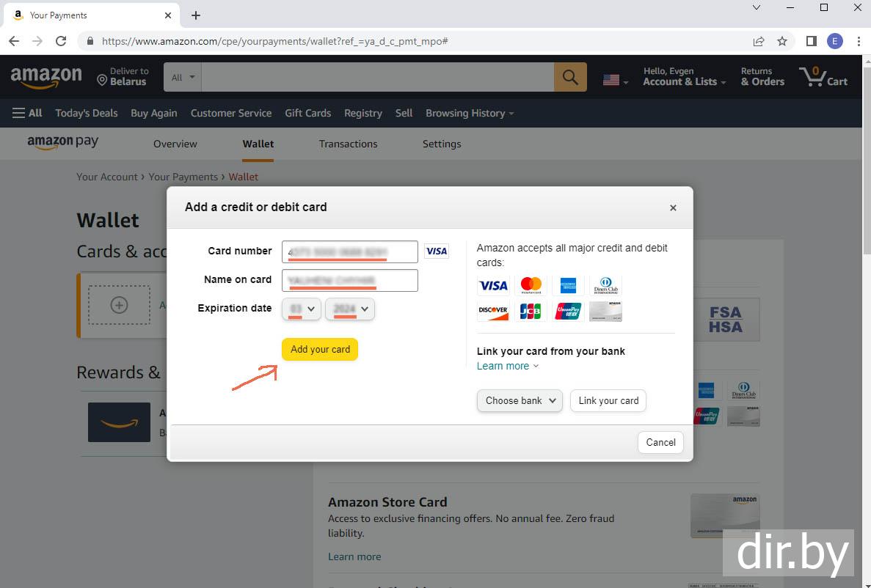Image resolution: width=871 pixels, height=588 pixels.
Task: Open Customer Service
Action: point(231,113)
